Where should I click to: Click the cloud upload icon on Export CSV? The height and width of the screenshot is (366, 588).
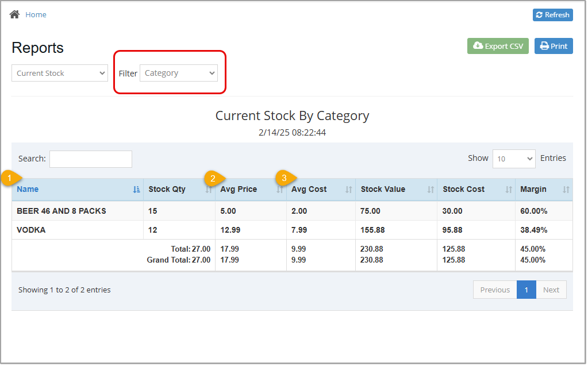479,45
